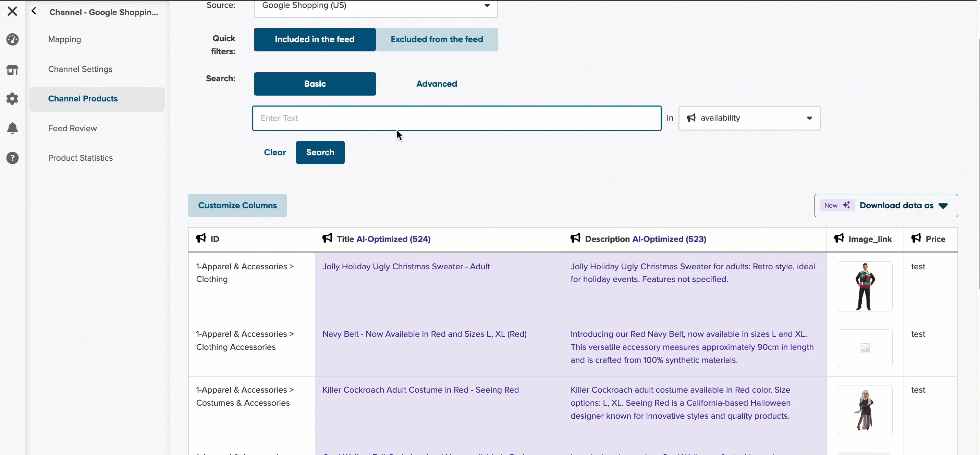Click the megaphone icon in Description column header

(575, 238)
